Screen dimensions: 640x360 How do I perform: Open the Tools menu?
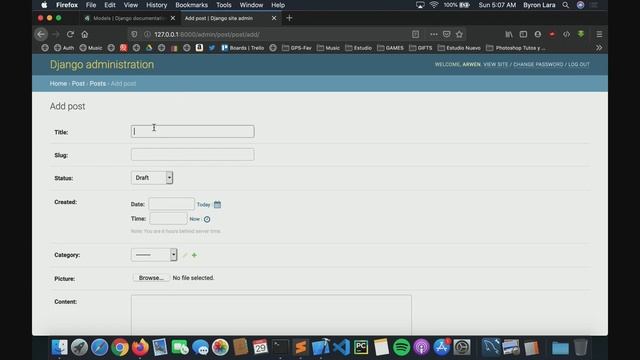coord(223,5)
